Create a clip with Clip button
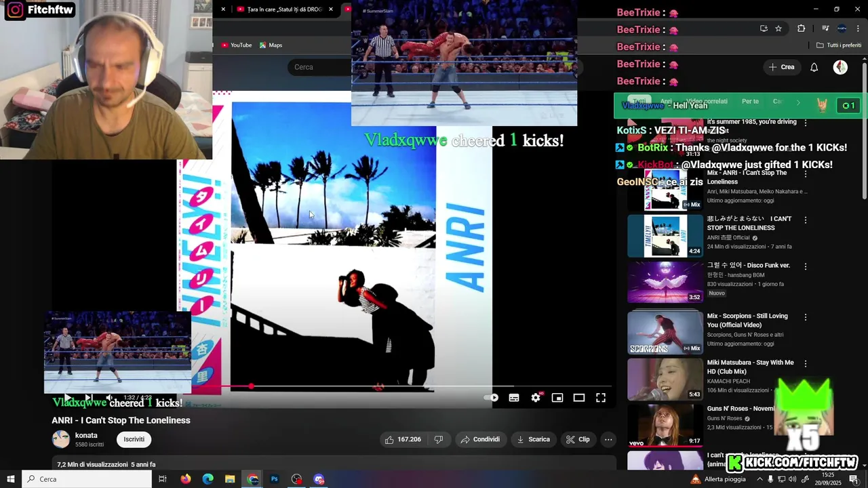Image resolution: width=868 pixels, height=488 pixels. click(578, 439)
